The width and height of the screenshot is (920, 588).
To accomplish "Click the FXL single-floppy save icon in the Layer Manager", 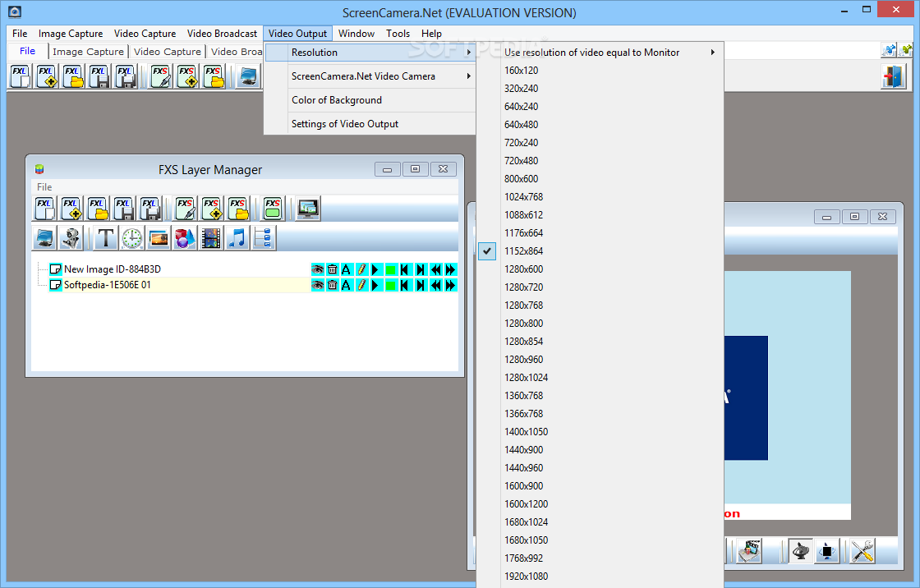I will tap(123, 209).
